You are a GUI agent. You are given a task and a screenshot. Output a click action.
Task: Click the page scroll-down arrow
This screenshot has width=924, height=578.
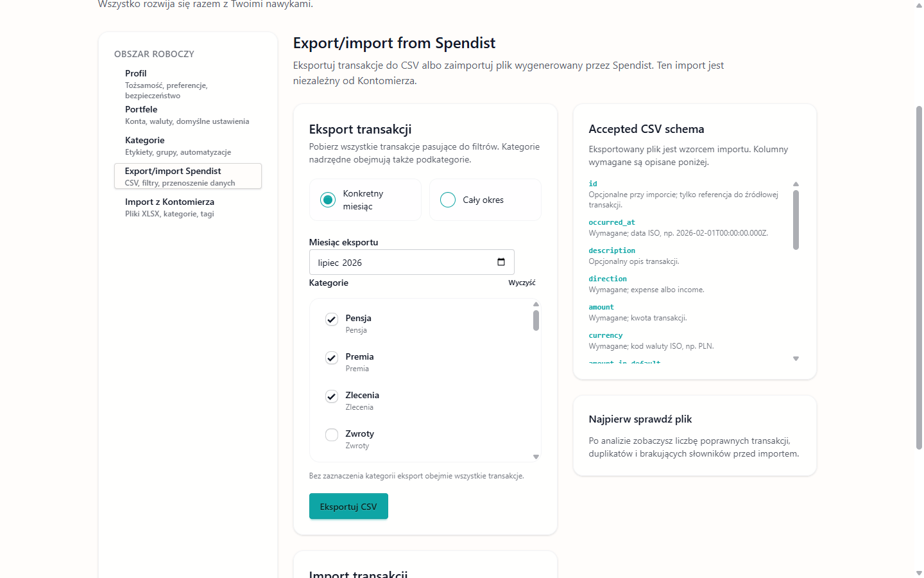tap(919, 572)
